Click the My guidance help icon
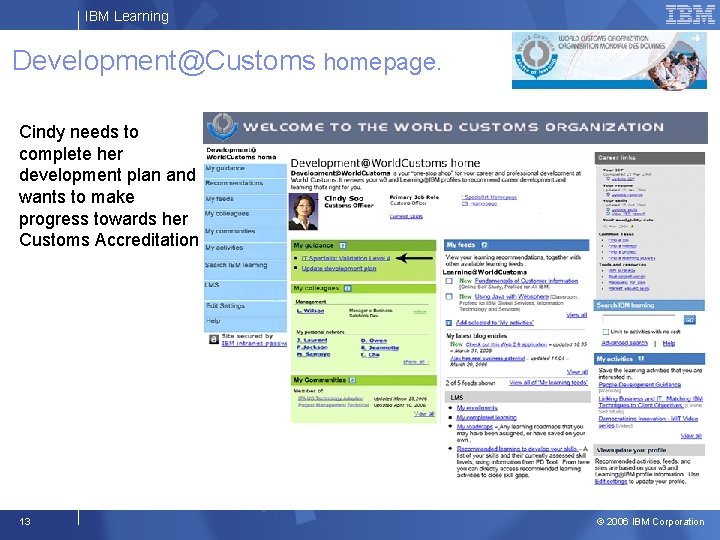This screenshot has width=720, height=540. point(343,246)
